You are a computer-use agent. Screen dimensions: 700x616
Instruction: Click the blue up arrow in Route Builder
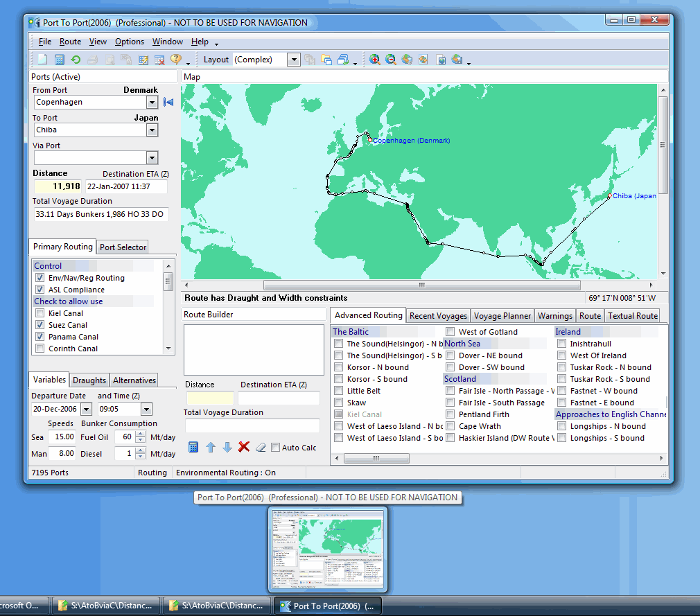(211, 447)
